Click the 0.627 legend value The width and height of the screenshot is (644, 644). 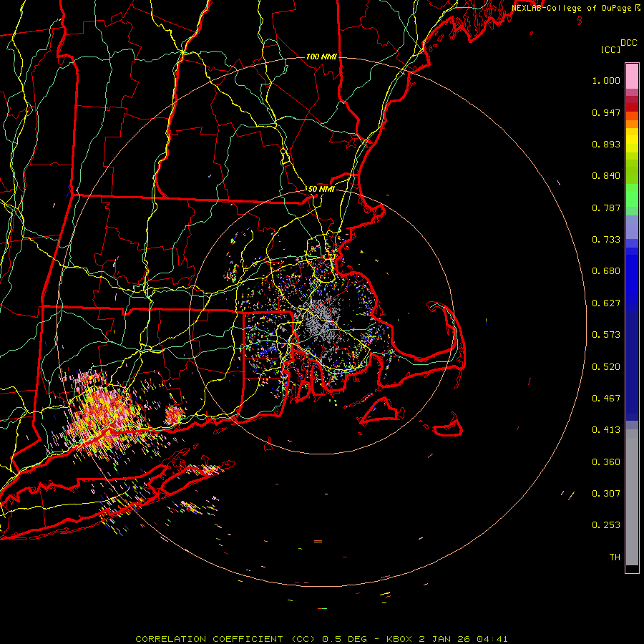pos(606,303)
